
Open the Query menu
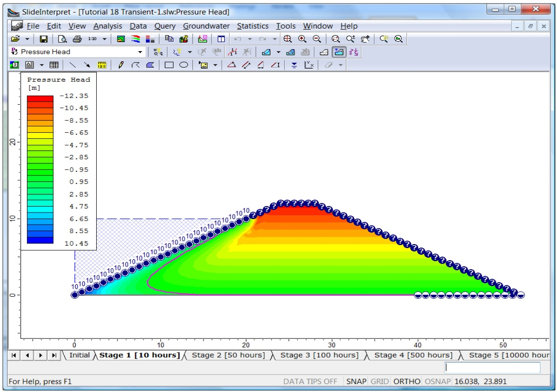[x=165, y=26]
